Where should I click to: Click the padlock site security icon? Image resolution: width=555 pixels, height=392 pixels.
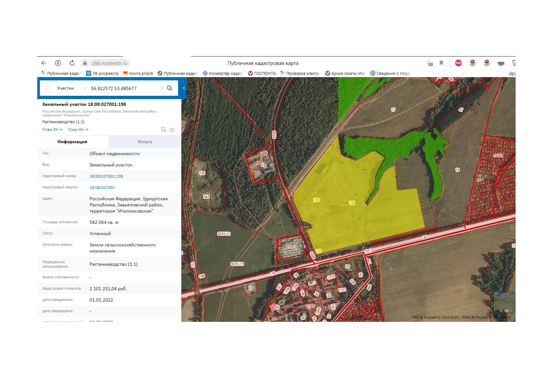[85, 63]
